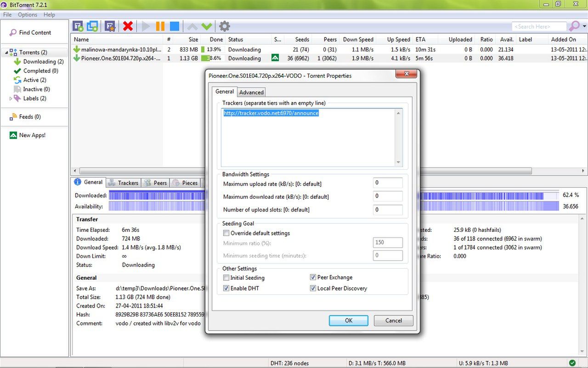Screen dimensions: 588x368
Task: Click the green network status icon in status bar
Action: 572,363
